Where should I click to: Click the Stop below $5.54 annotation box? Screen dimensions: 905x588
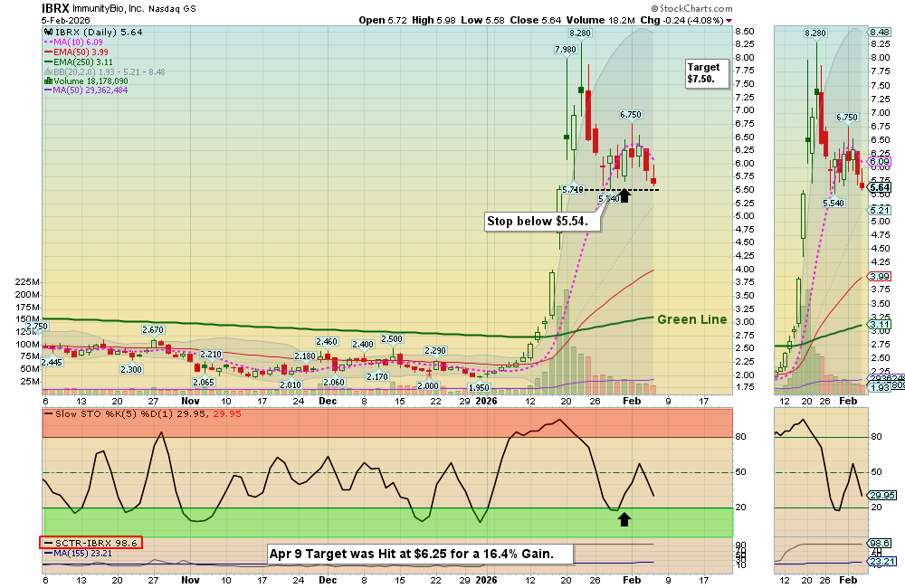[x=538, y=221]
